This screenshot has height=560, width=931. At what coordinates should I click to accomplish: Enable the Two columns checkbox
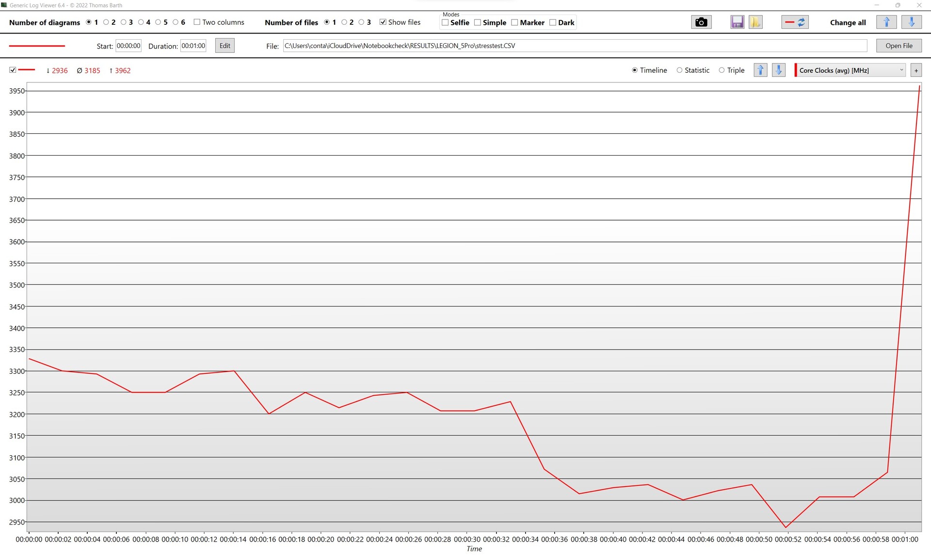click(197, 22)
